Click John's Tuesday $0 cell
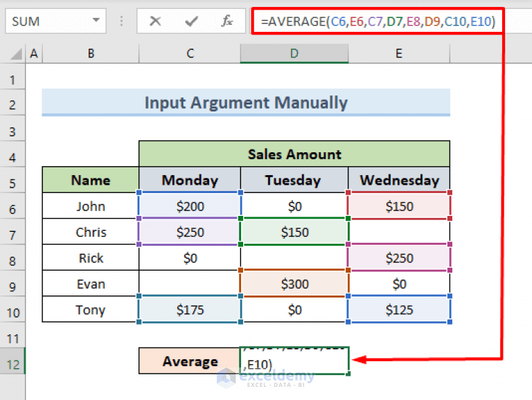Viewport: 532px width, 400px height. pyautogui.click(x=294, y=206)
